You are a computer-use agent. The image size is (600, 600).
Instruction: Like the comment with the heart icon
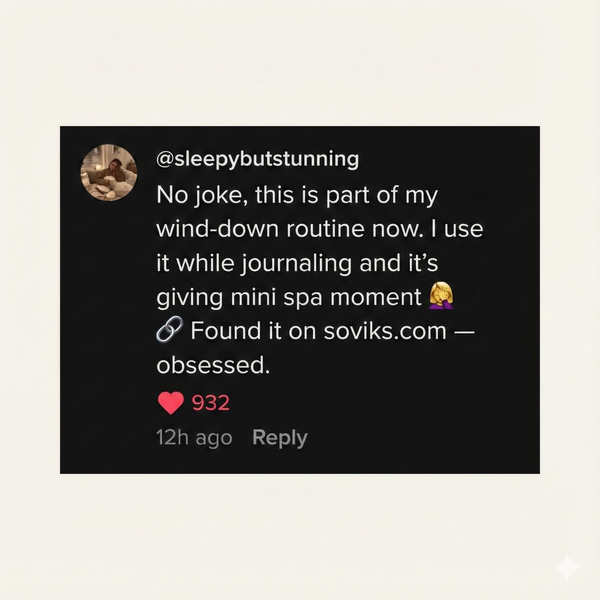171,403
